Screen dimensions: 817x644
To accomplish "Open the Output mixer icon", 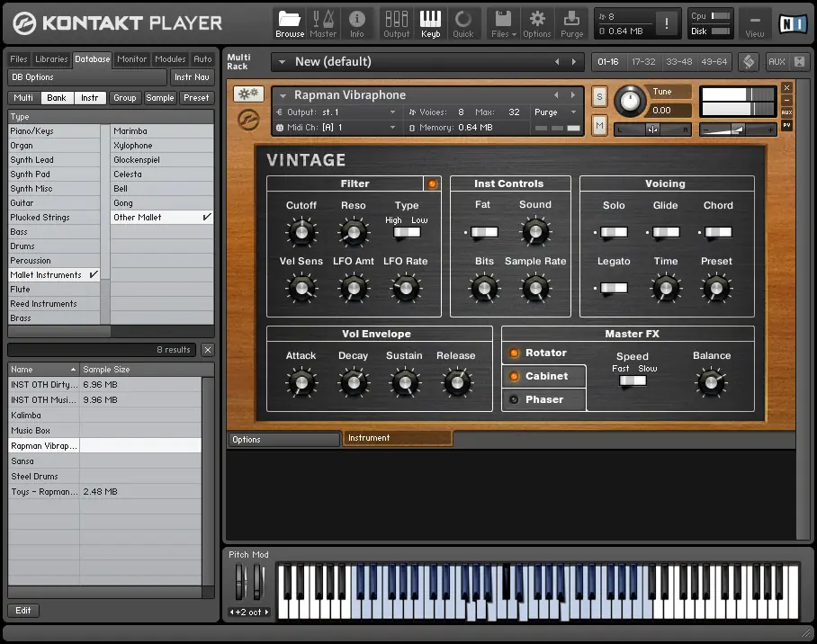I will click(x=397, y=24).
